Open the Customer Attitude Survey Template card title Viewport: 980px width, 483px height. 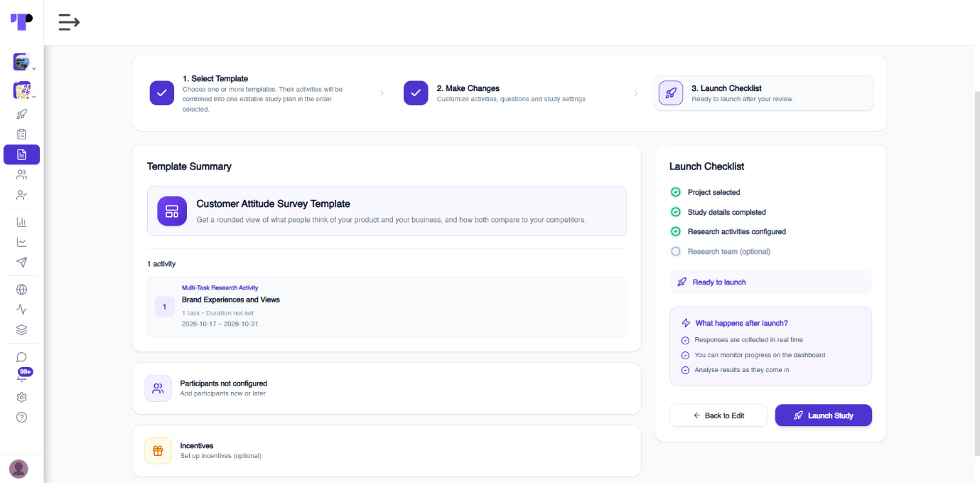274,203
